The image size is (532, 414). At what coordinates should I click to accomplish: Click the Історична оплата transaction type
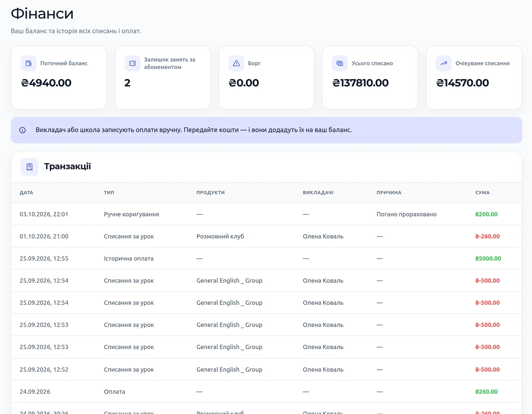coord(129,258)
